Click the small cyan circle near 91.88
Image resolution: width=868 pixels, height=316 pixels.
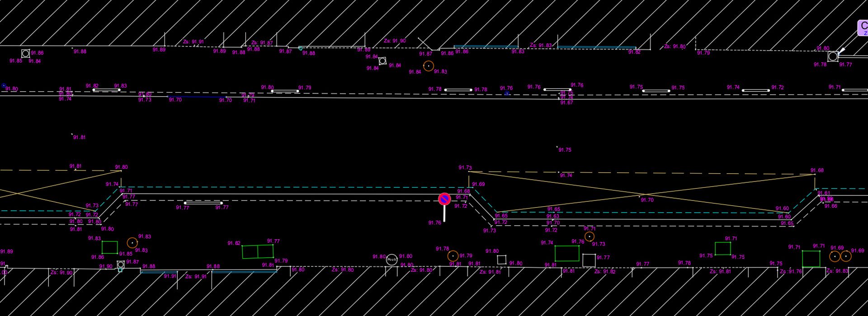[x=300, y=48]
